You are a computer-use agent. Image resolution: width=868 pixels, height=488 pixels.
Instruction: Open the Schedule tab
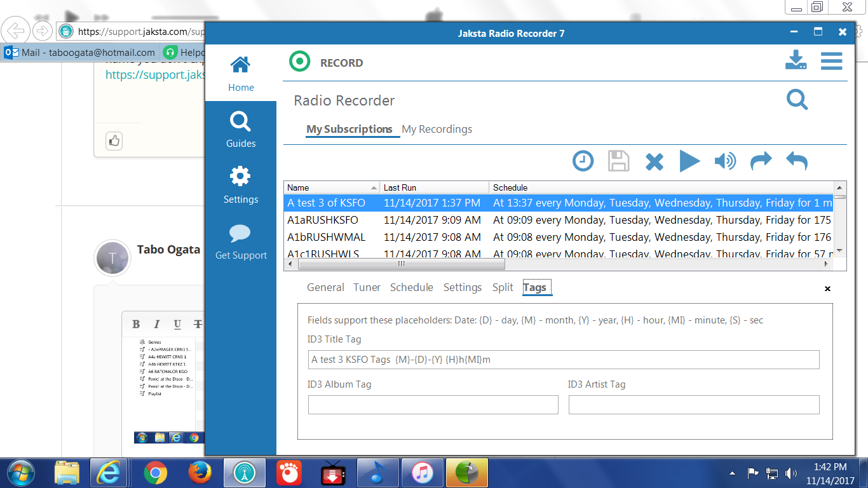(412, 287)
